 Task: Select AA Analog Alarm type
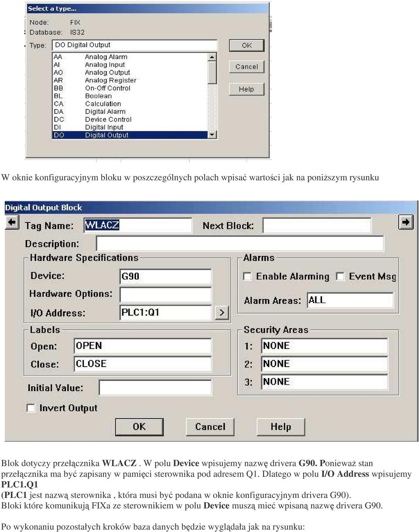pyautogui.click(x=130, y=57)
